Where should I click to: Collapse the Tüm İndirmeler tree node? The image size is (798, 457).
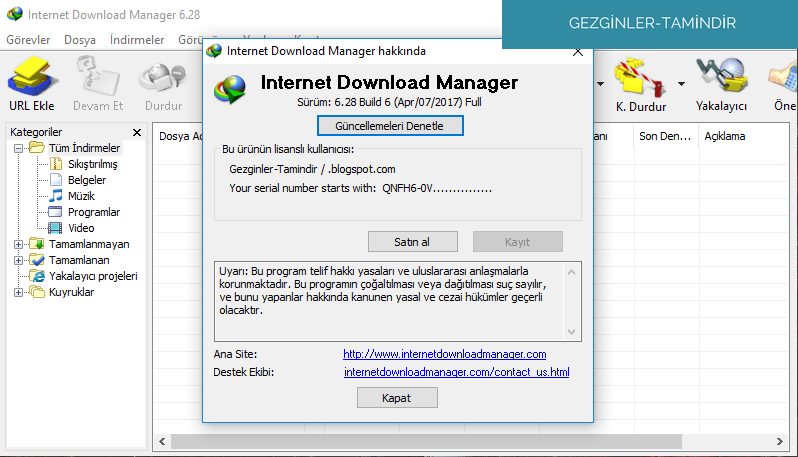19,148
